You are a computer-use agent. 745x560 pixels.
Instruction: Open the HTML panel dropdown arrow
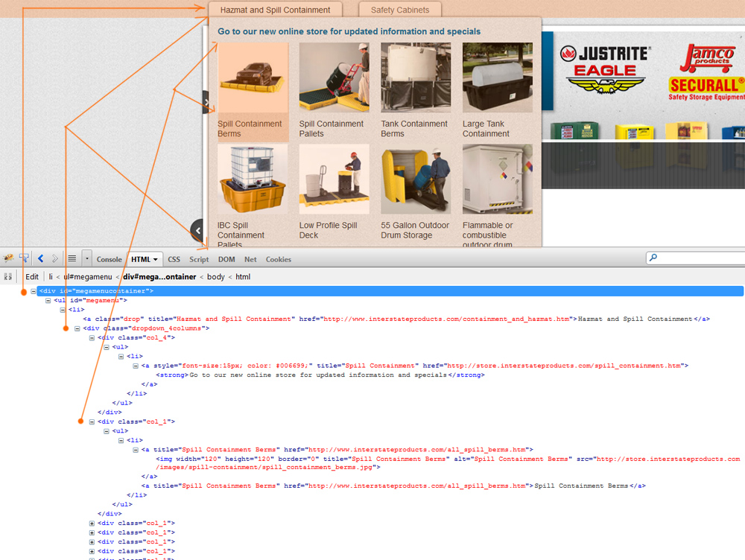(154, 258)
